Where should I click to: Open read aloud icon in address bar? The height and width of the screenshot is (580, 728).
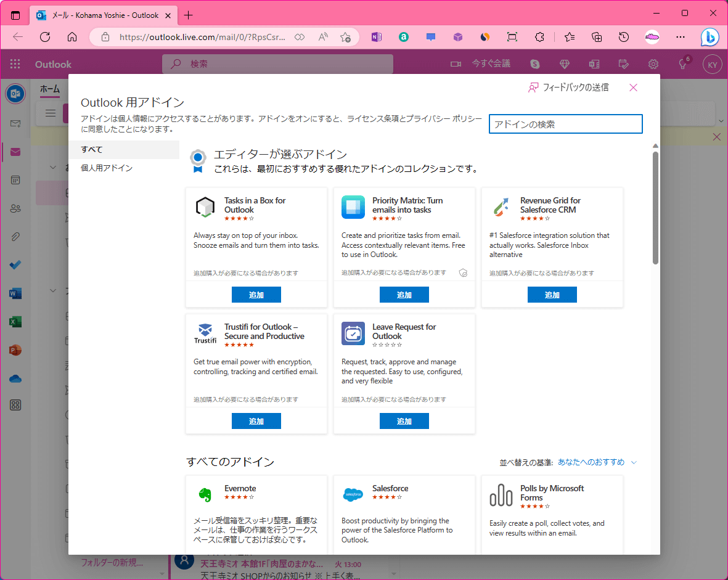[323, 37]
